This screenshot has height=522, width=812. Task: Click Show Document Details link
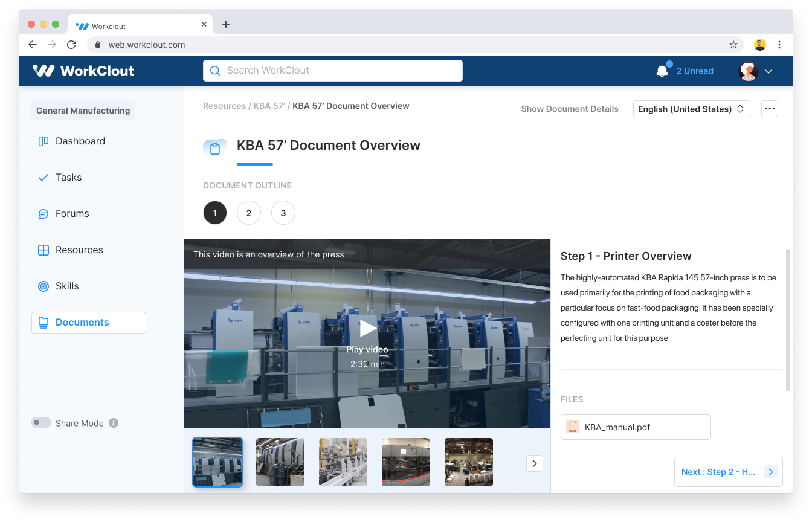pos(569,109)
